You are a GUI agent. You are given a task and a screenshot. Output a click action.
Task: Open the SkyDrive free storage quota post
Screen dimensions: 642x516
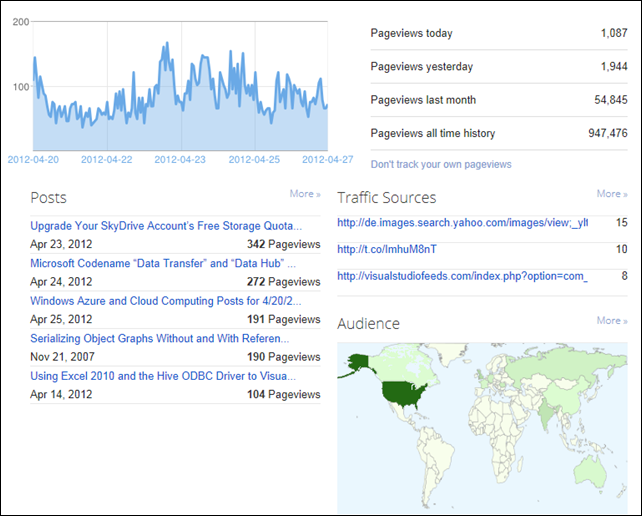(166, 226)
